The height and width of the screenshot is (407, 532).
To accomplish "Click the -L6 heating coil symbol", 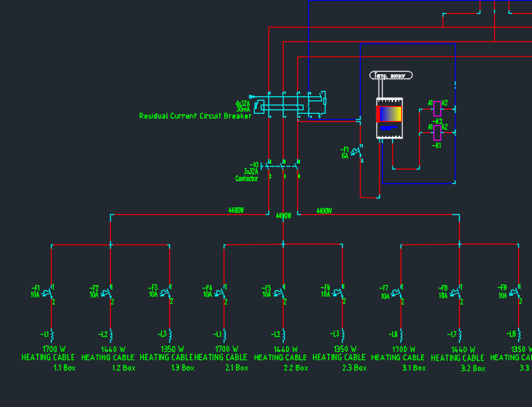I will (x=401, y=335).
